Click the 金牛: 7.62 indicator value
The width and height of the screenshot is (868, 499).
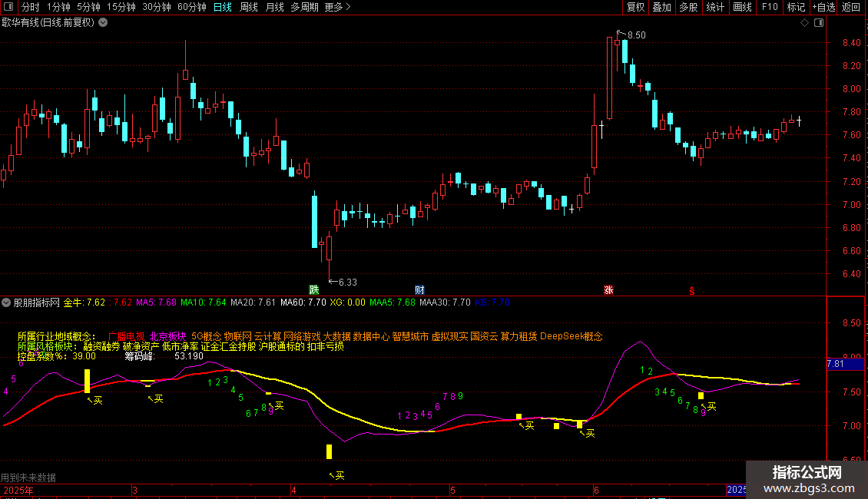[x=84, y=302]
